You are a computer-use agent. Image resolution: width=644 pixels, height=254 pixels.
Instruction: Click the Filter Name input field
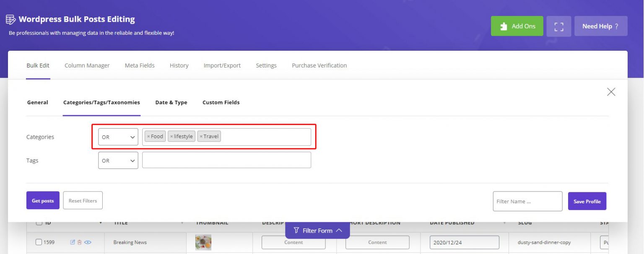527,202
